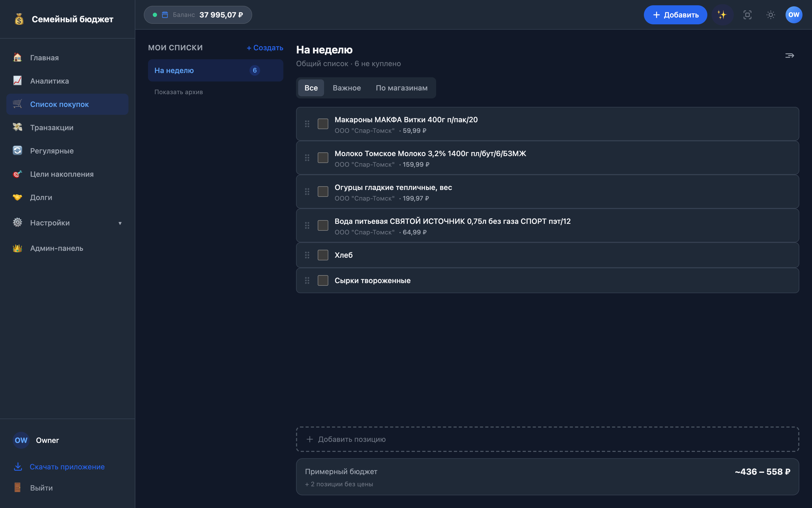The width and height of the screenshot is (812, 508).
Task: Select the На неделю list entry
Action: click(x=215, y=70)
